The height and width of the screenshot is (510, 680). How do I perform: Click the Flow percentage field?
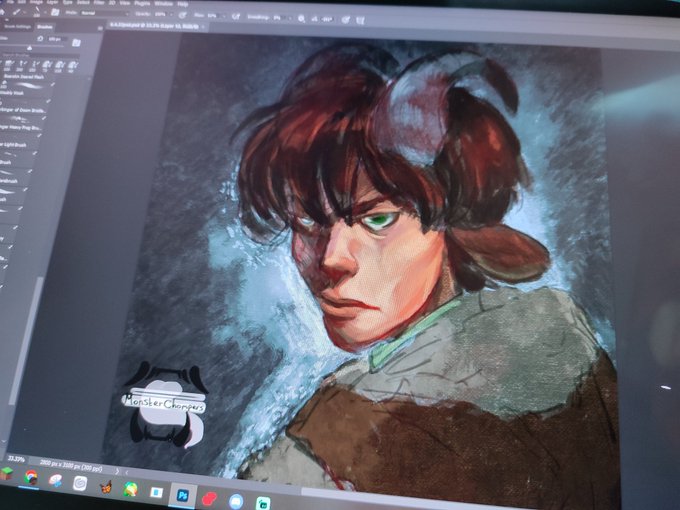212,16
